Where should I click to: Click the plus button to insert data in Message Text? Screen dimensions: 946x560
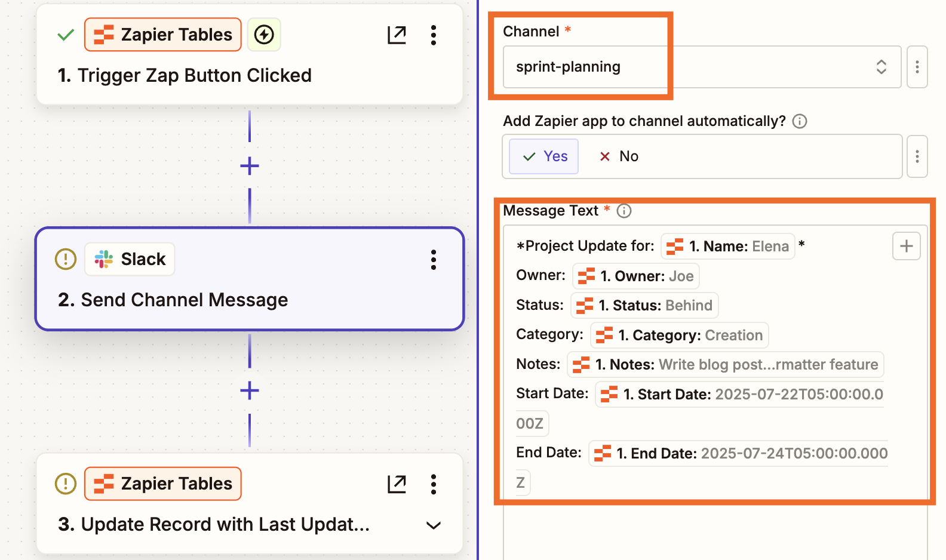click(907, 246)
